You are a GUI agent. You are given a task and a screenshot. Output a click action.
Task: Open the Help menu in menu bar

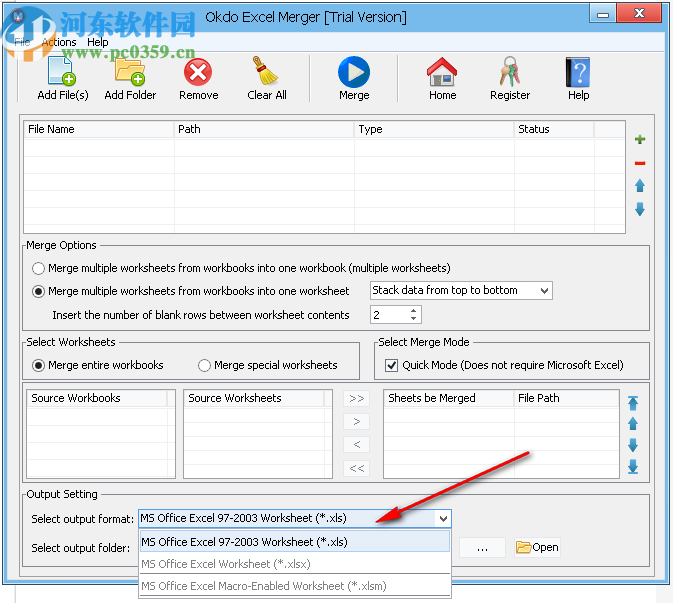tap(98, 42)
